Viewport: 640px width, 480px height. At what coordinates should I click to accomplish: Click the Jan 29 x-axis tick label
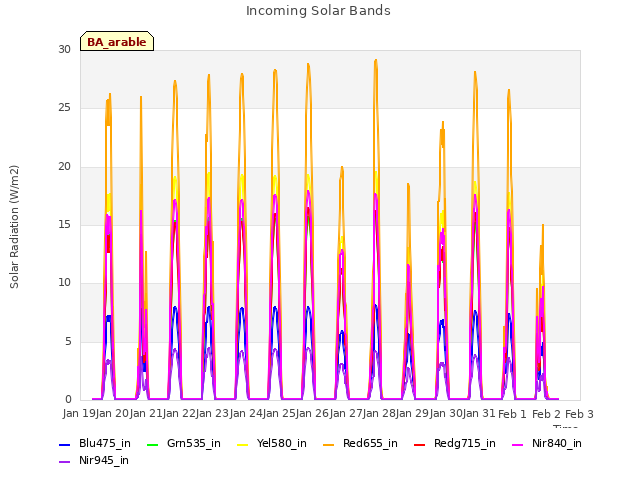412,414
